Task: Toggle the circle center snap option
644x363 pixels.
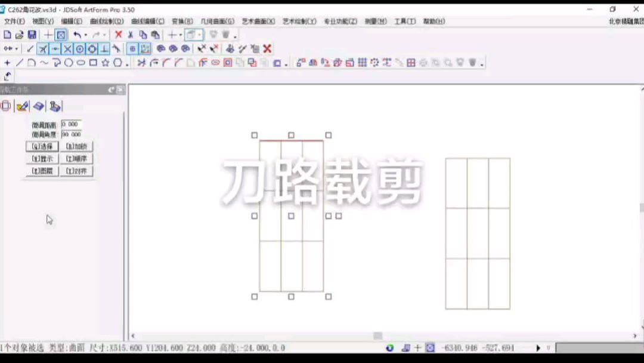Action: pos(78,49)
